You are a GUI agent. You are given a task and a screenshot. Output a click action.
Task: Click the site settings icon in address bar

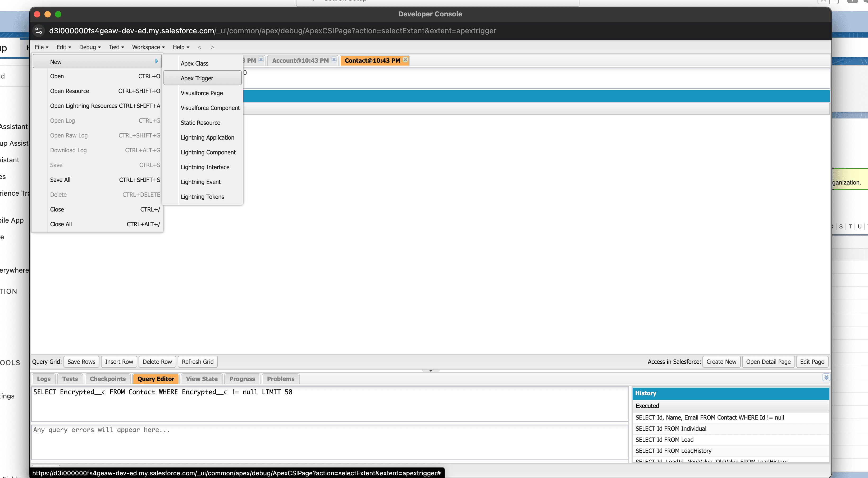click(38, 31)
